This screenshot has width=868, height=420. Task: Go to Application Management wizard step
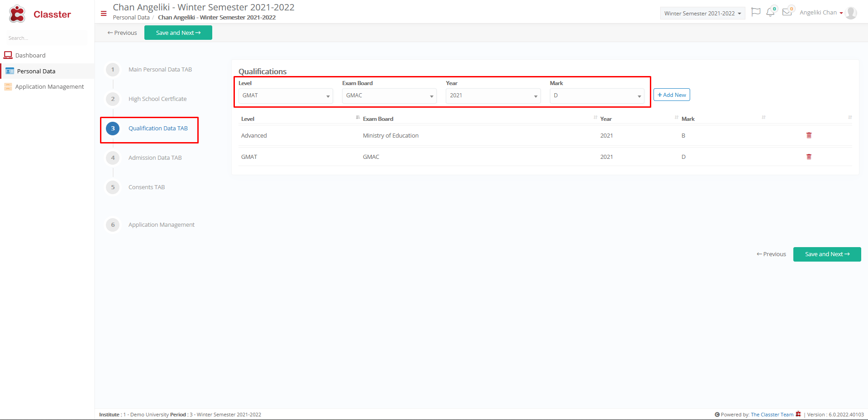(x=162, y=224)
